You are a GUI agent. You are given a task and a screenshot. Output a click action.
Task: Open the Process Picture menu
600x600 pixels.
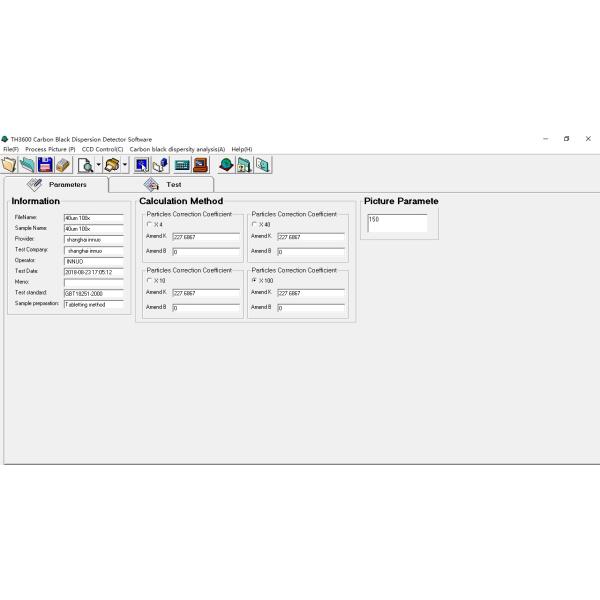click(x=50, y=149)
